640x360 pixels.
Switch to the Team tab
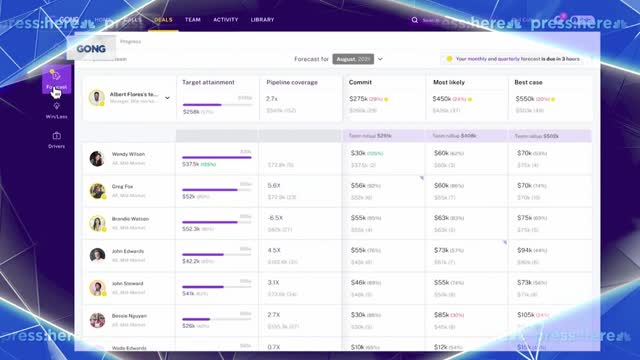(x=193, y=20)
